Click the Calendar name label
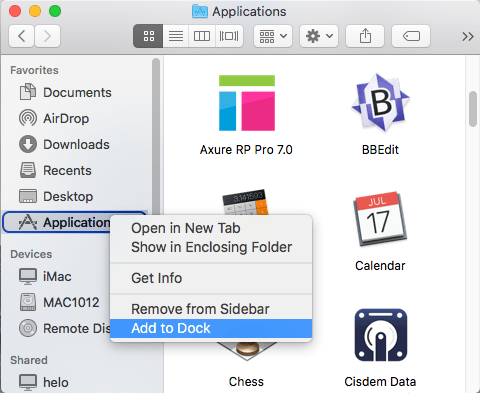Image resolution: width=480 pixels, height=393 pixels. 380,266
